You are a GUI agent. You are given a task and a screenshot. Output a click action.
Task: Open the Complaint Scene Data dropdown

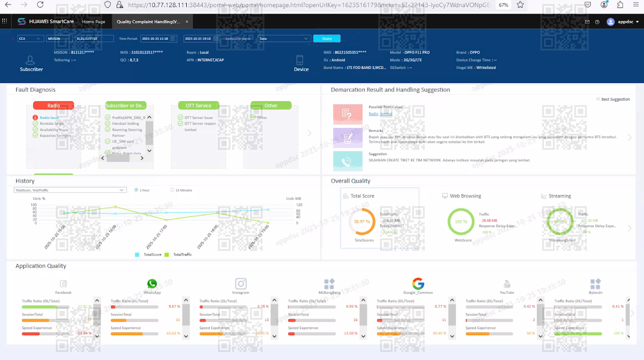click(x=284, y=38)
